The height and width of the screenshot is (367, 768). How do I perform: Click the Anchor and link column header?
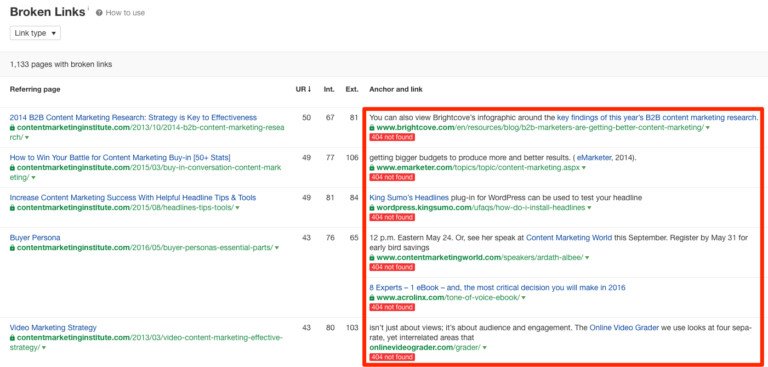pyautogui.click(x=396, y=89)
